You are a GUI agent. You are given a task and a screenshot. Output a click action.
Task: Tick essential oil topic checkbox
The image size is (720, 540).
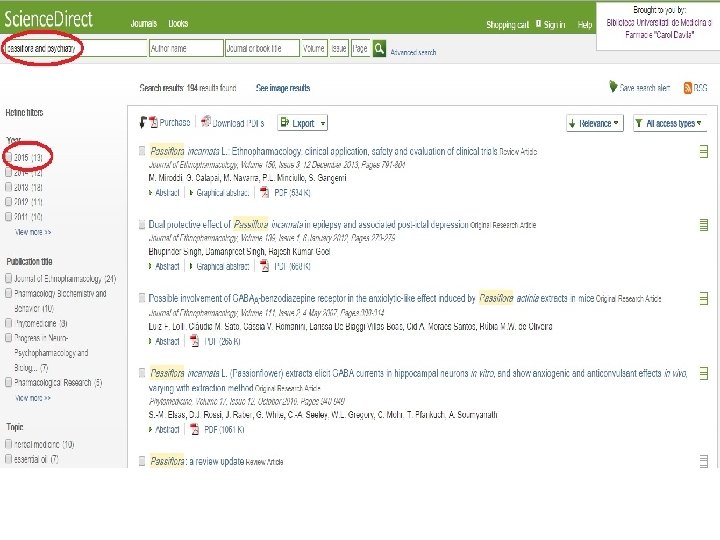point(8,459)
